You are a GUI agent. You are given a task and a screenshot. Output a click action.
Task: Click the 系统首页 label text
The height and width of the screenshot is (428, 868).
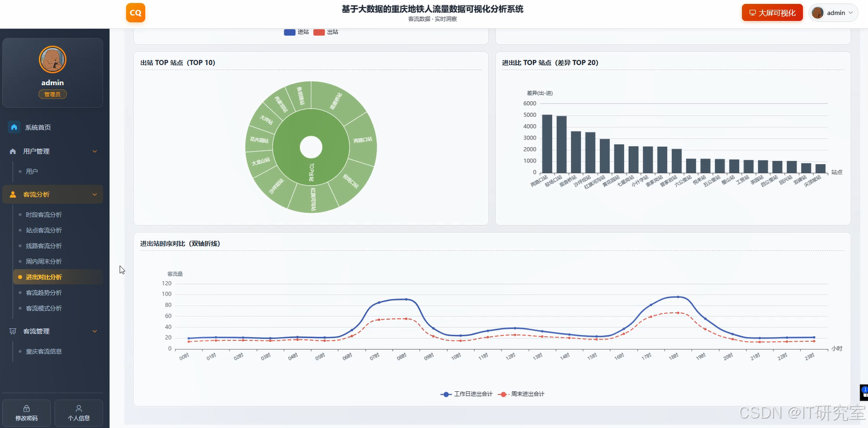pos(38,127)
